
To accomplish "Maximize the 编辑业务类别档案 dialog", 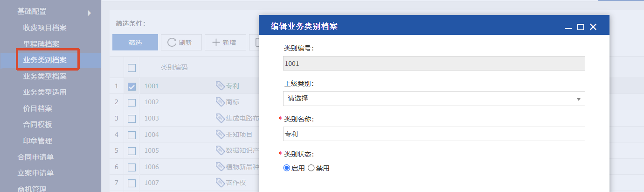I will [x=581, y=27].
